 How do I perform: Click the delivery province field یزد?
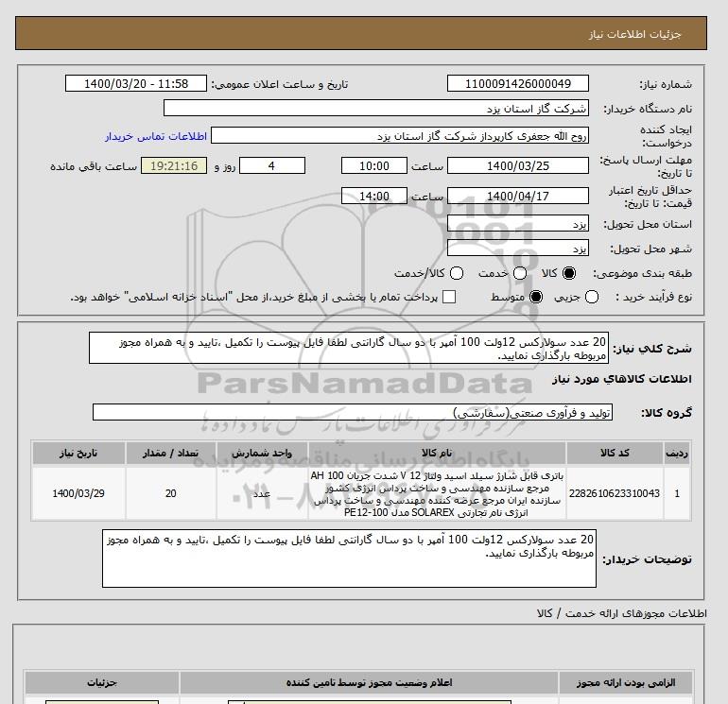click(x=518, y=224)
